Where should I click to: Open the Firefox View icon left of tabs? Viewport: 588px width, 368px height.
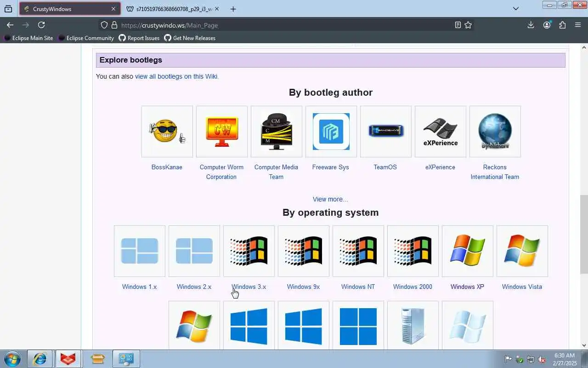[8, 9]
